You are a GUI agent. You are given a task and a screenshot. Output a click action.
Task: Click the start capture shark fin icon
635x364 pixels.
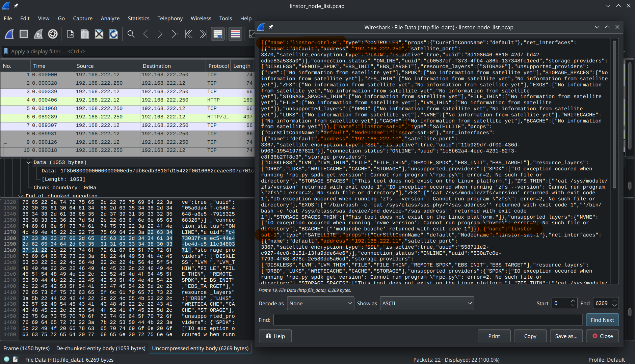tap(9, 34)
